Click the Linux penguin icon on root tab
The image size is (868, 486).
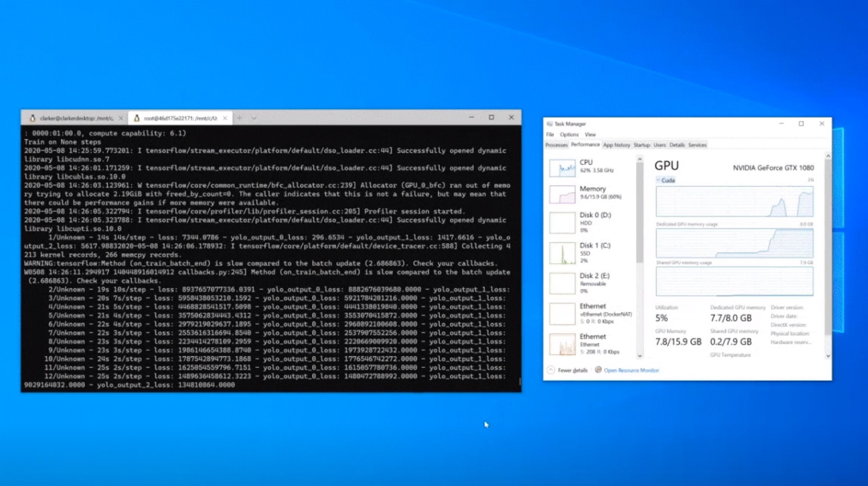tap(137, 118)
